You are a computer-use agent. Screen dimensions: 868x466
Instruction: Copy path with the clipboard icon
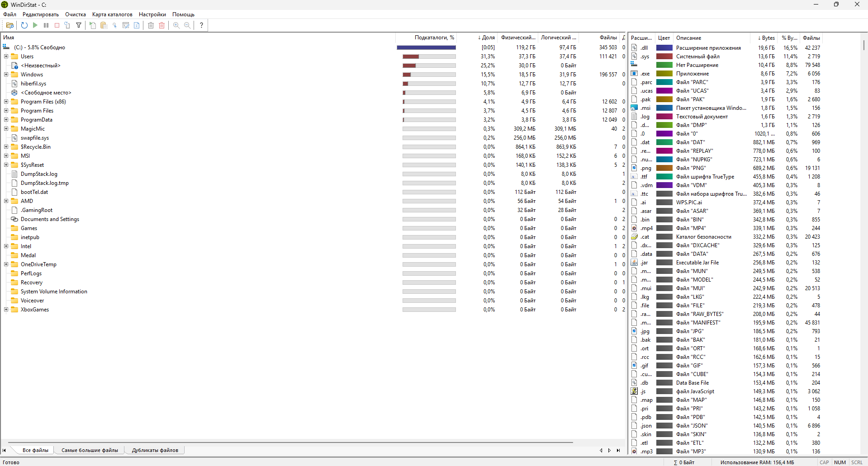pyautogui.click(x=104, y=25)
